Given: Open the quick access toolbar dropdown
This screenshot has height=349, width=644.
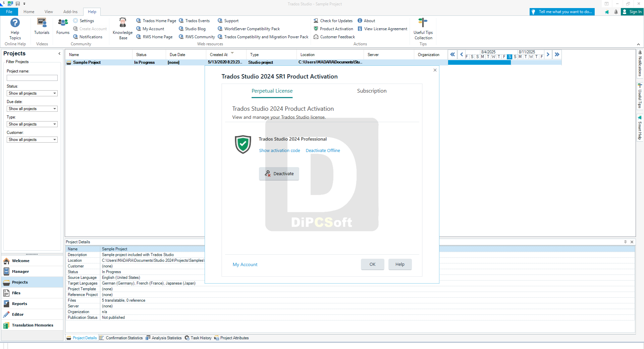Looking at the screenshot, I should pyautogui.click(x=24, y=4).
